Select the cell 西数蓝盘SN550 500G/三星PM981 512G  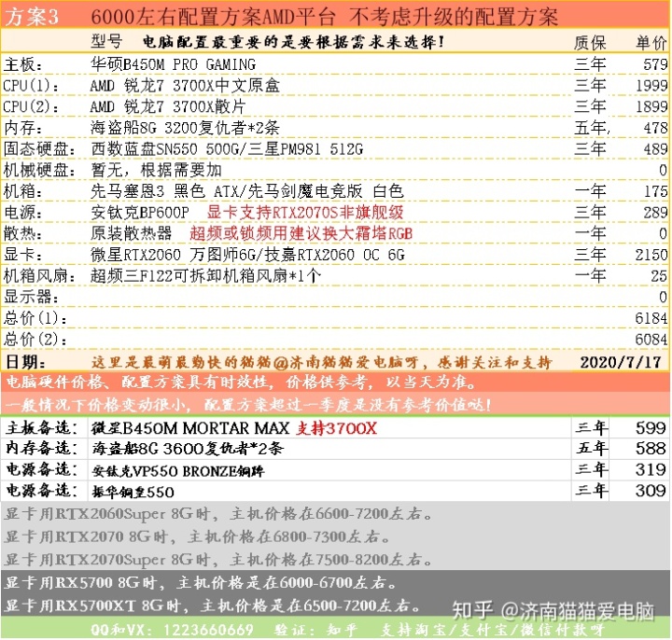(x=227, y=148)
